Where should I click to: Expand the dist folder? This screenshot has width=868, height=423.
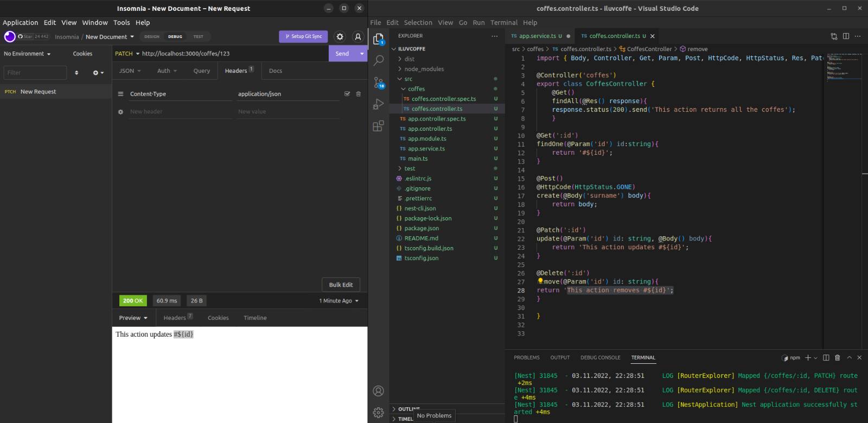[x=410, y=59]
